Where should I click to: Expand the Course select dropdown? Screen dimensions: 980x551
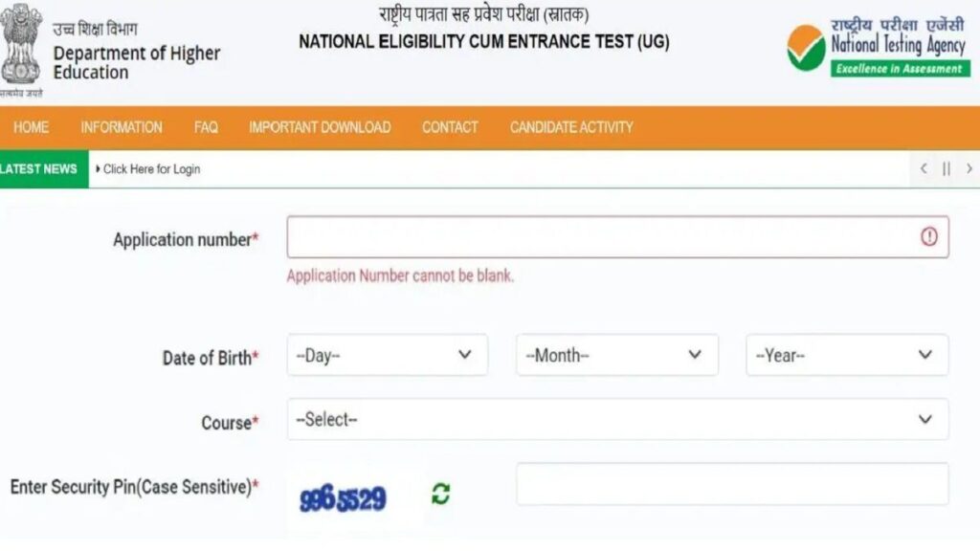(617, 419)
